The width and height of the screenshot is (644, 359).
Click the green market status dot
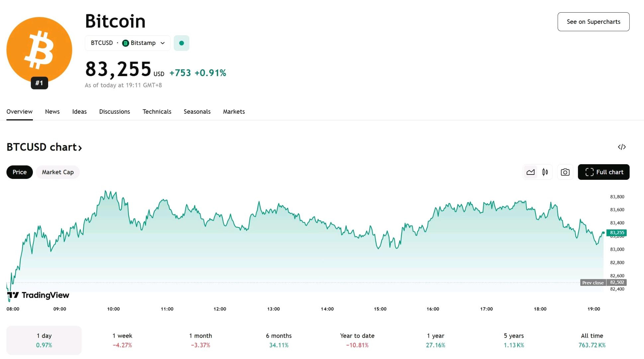[181, 43]
